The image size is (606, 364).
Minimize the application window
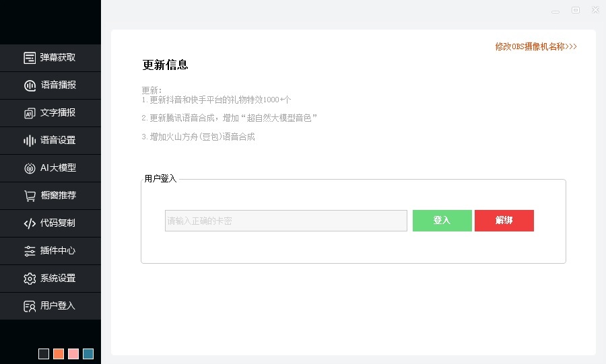click(555, 11)
